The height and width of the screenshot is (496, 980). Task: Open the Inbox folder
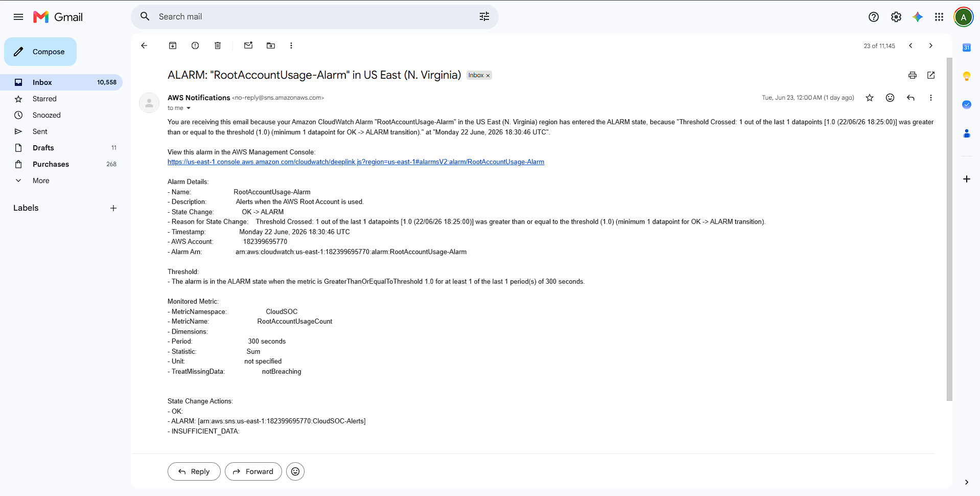61,82
